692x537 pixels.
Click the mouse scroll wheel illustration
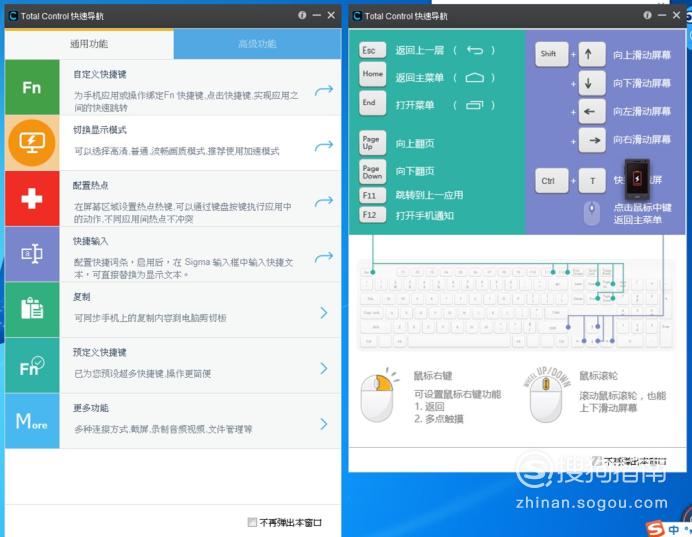(x=546, y=396)
